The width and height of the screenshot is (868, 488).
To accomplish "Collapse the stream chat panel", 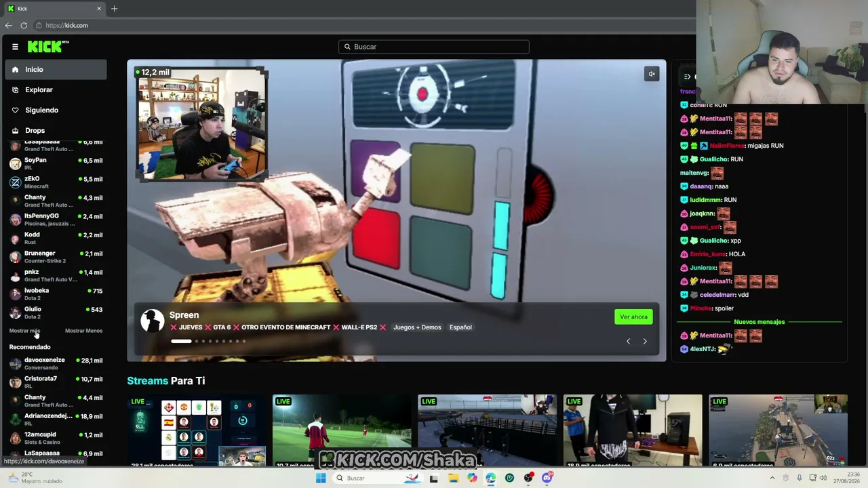I will pos(687,77).
